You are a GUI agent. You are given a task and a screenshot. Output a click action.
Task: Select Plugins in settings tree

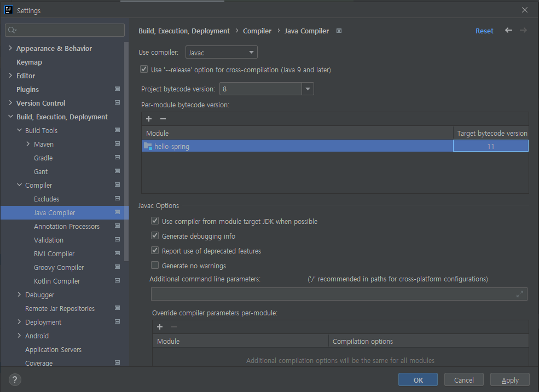[x=27, y=89]
